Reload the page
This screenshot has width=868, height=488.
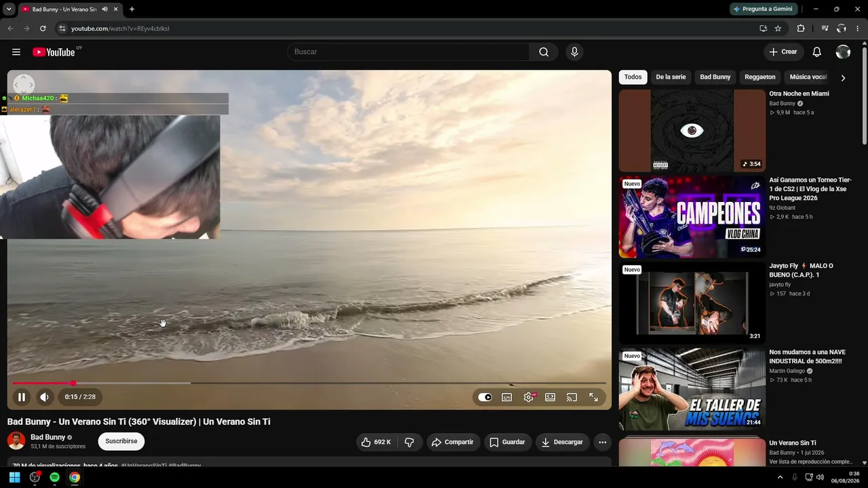(x=43, y=28)
